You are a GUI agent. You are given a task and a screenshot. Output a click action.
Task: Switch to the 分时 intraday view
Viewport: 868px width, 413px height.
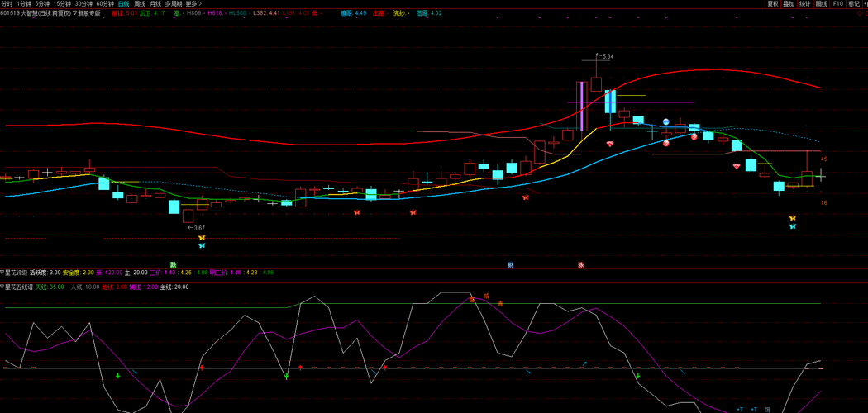pos(6,3)
